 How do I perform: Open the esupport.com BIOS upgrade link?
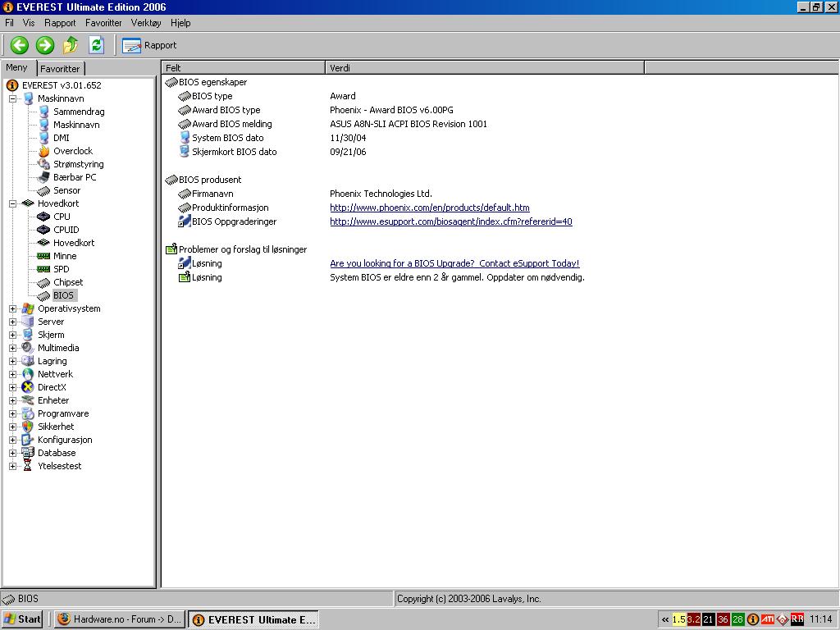451,221
